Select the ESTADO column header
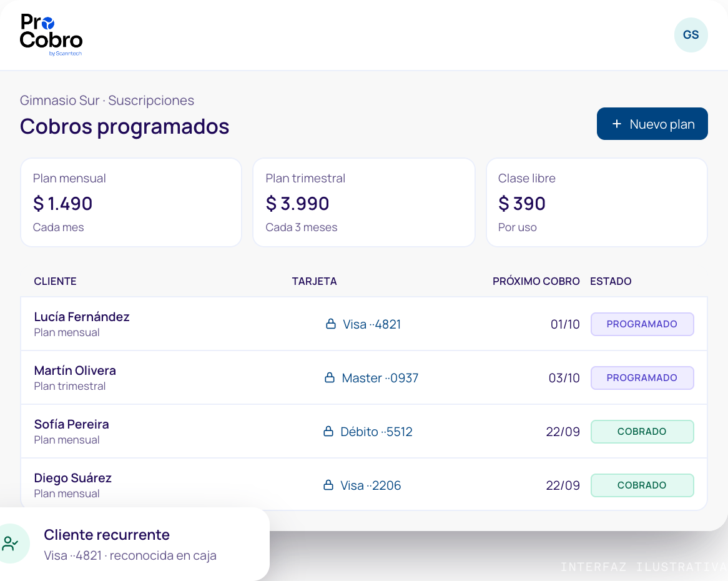Viewport: 728px width, 581px height. (611, 282)
